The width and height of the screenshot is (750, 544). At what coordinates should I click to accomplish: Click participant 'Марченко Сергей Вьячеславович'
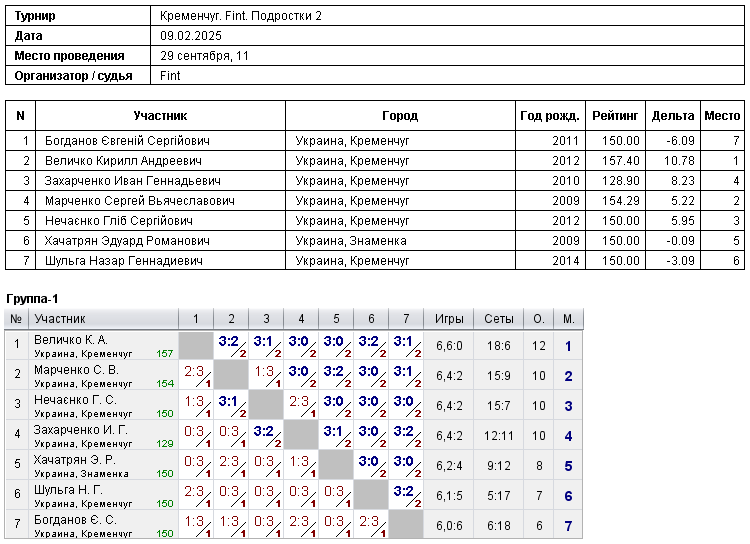click(x=140, y=201)
